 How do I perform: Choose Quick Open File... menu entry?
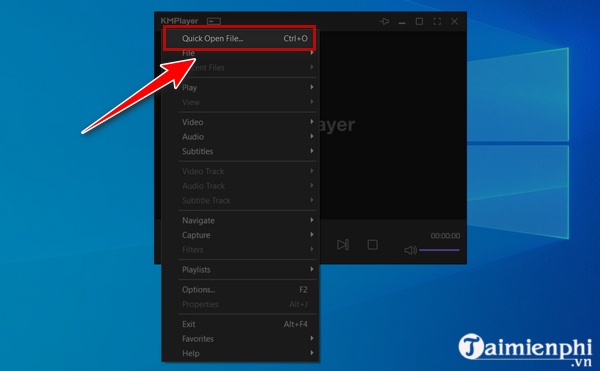(240, 38)
